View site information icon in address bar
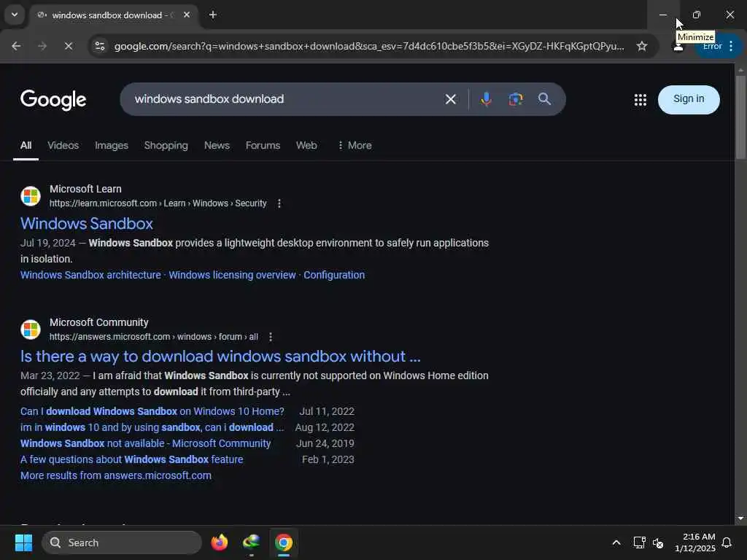This screenshot has width=747, height=560. (x=100, y=46)
